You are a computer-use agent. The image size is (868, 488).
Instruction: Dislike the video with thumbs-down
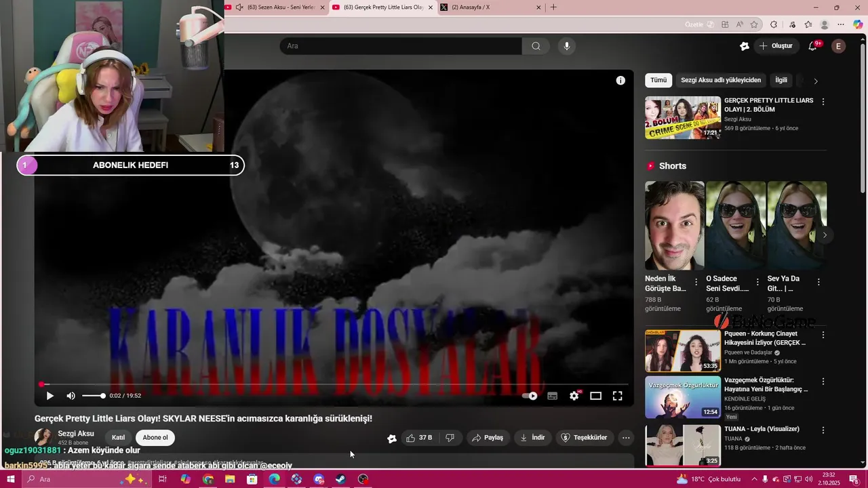pyautogui.click(x=450, y=438)
